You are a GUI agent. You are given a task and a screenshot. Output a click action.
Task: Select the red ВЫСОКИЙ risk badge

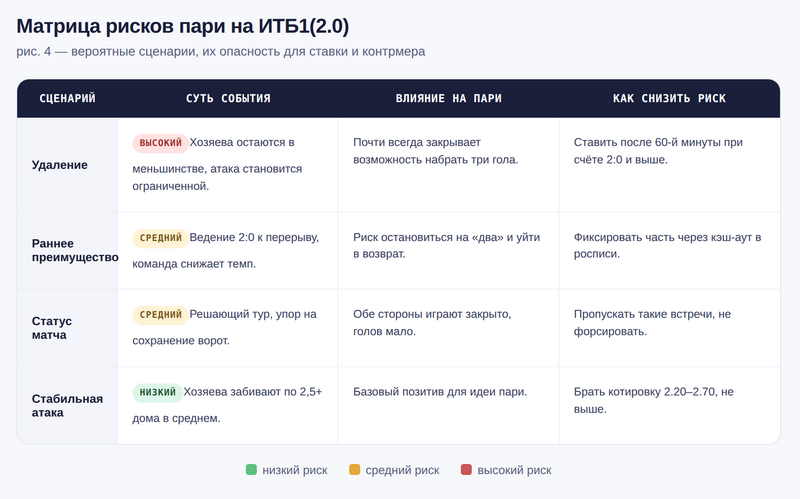[x=159, y=143]
